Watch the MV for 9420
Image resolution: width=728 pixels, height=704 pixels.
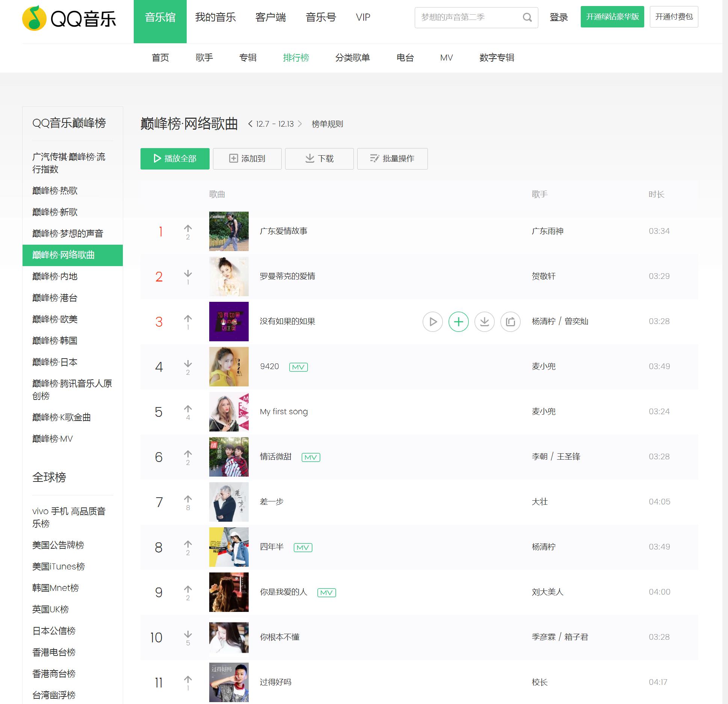pos(298,366)
